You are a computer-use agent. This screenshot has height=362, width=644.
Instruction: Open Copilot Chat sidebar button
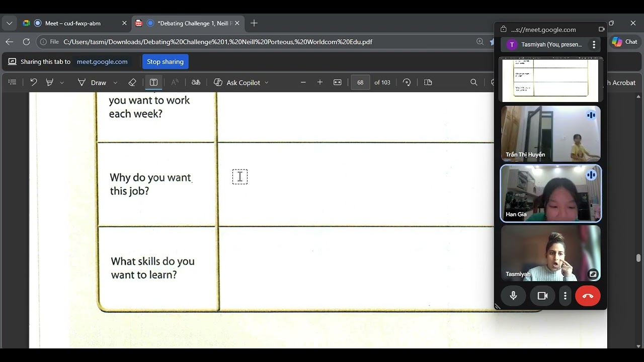tap(625, 42)
